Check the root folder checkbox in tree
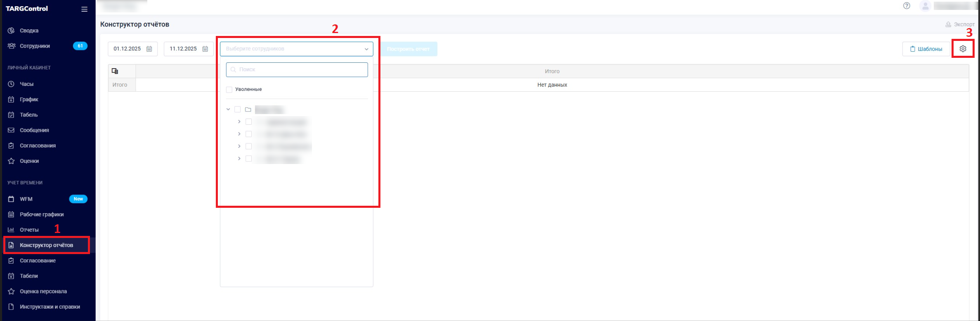Image resolution: width=980 pixels, height=321 pixels. (x=237, y=109)
